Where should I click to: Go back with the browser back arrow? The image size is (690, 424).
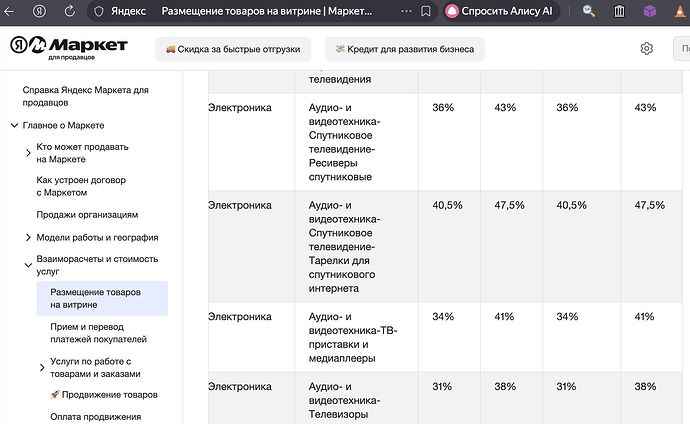coord(9,11)
